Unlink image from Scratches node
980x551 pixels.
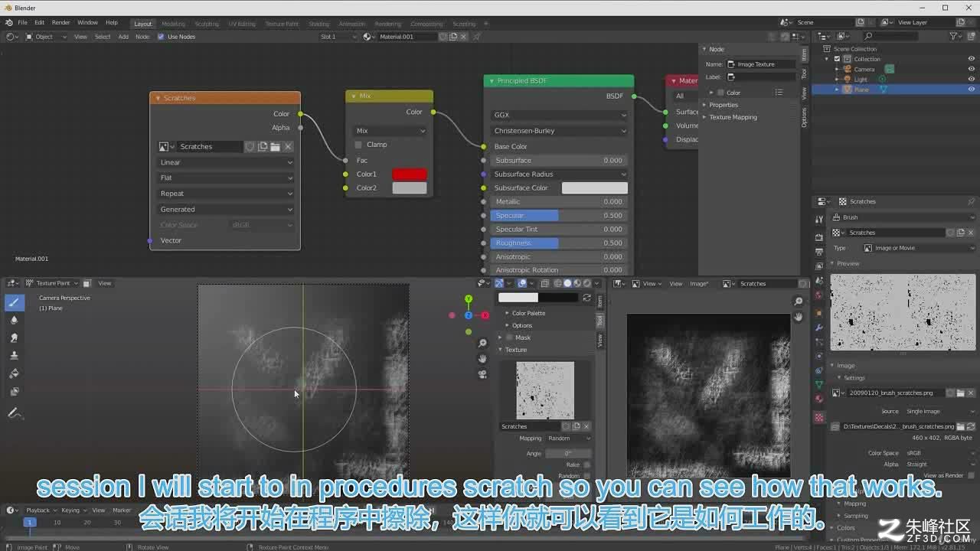(289, 146)
